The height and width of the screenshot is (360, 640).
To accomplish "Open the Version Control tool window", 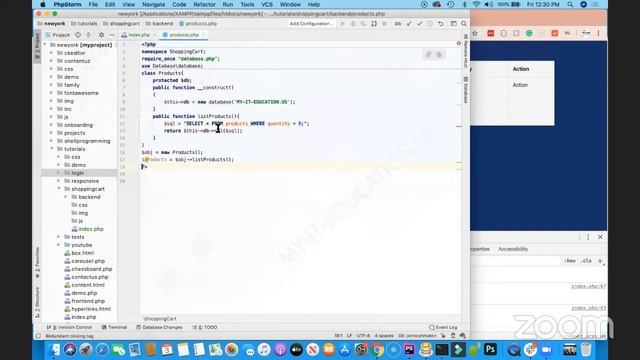I will point(69,327).
